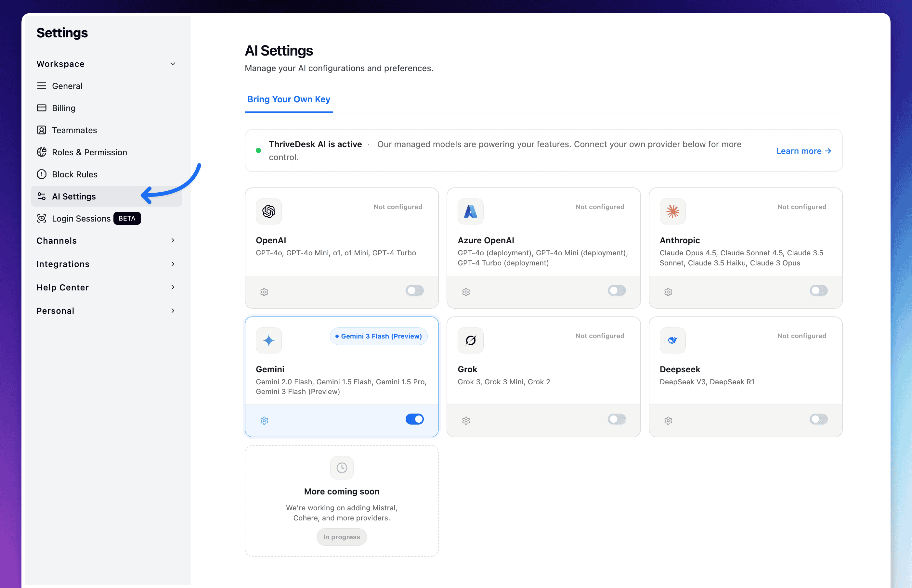Click the Anthropic starburst logo icon

point(672,211)
